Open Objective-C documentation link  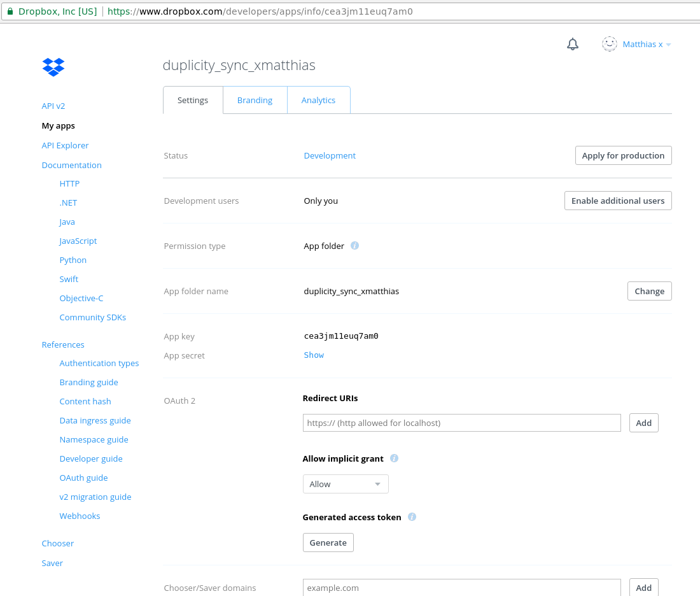point(81,298)
